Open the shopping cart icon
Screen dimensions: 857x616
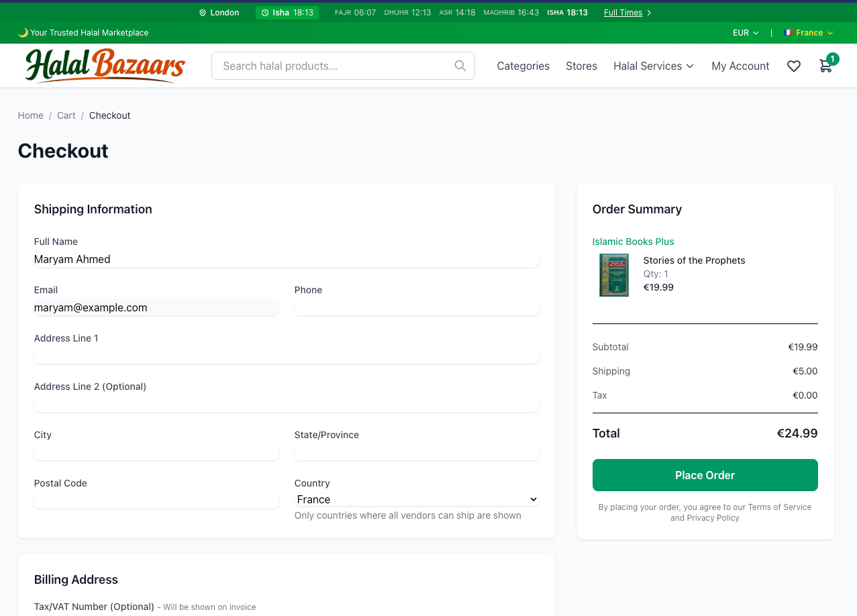point(825,66)
